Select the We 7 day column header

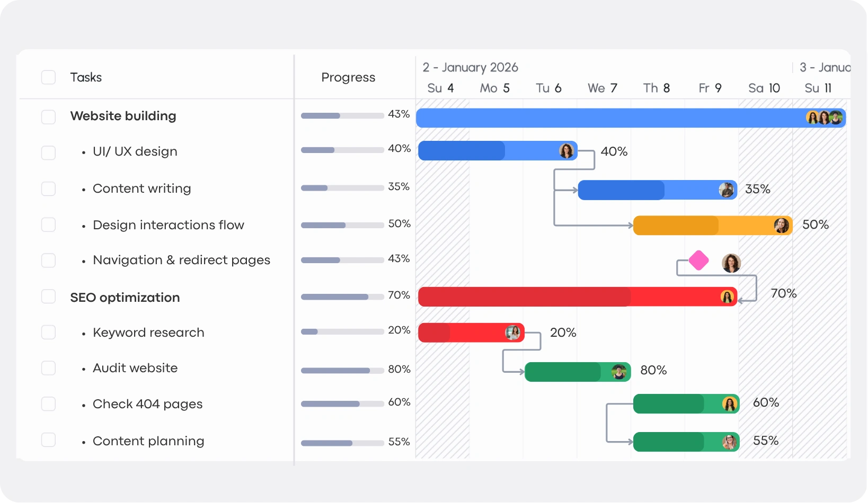click(603, 88)
